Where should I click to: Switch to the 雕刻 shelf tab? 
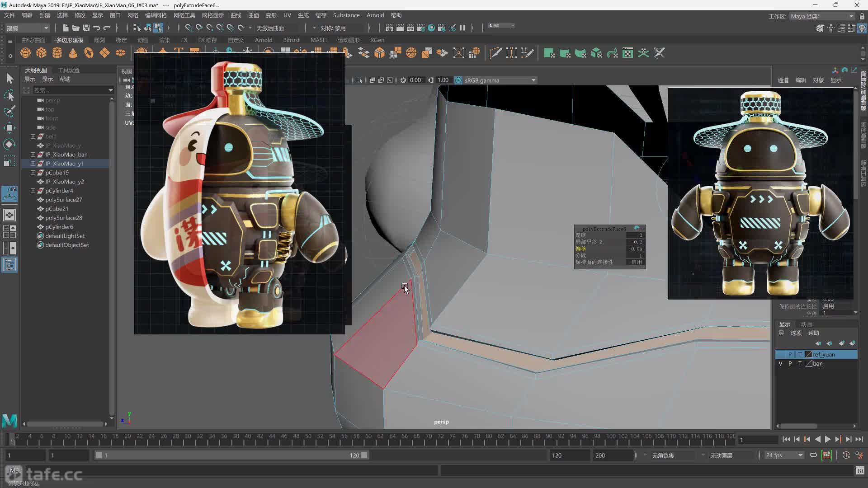click(99, 40)
